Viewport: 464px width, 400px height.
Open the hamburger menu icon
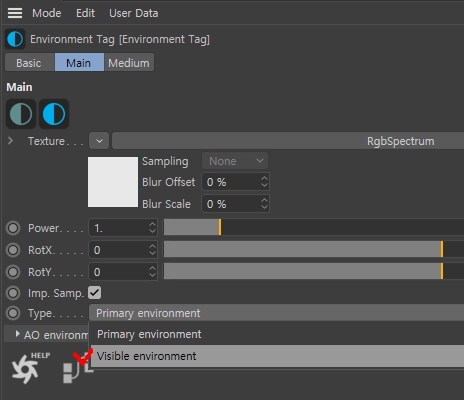(x=15, y=13)
